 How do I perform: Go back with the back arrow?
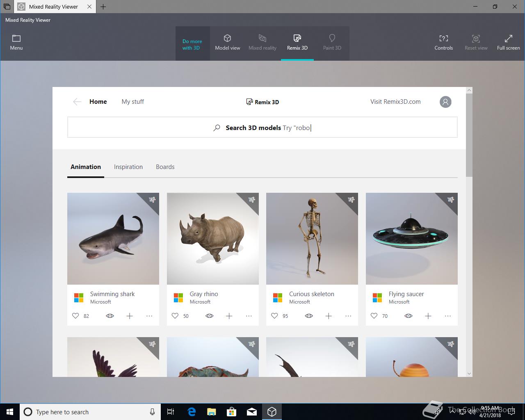[x=77, y=102]
